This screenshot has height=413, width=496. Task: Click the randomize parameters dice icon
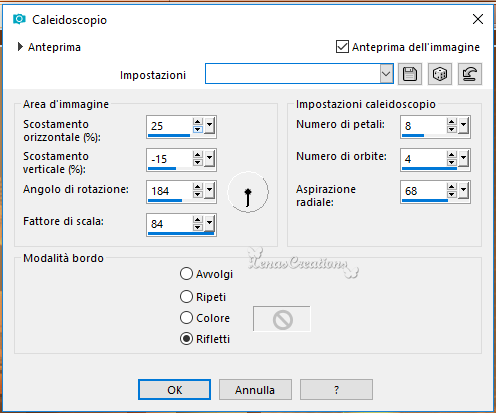pyautogui.click(x=440, y=74)
